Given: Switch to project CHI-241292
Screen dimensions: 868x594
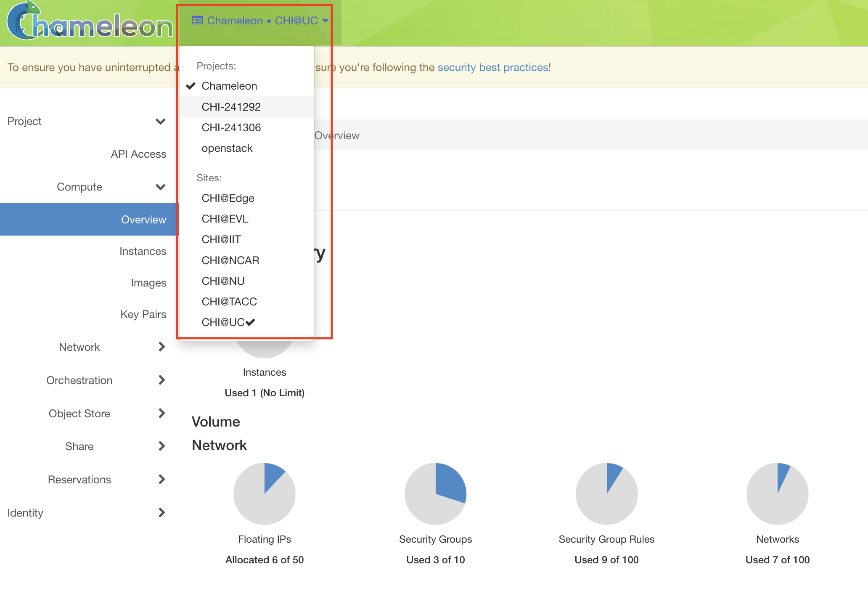Looking at the screenshot, I should [246, 107].
